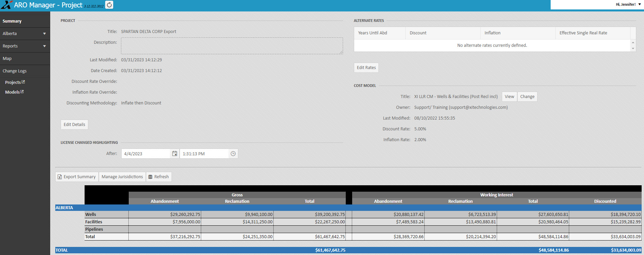Click Total working interest abandonment $28,369,720.66
The height and width of the screenshot is (255, 644).
[408, 237]
